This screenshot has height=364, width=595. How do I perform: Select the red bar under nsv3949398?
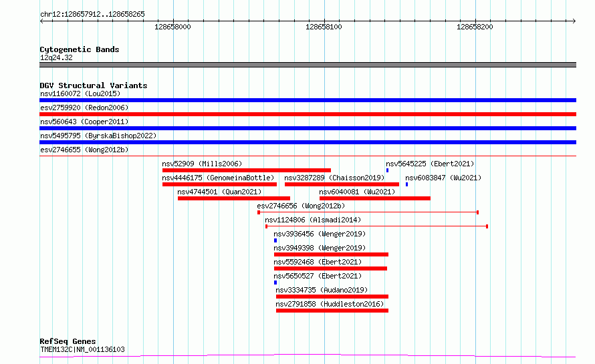tap(332, 255)
